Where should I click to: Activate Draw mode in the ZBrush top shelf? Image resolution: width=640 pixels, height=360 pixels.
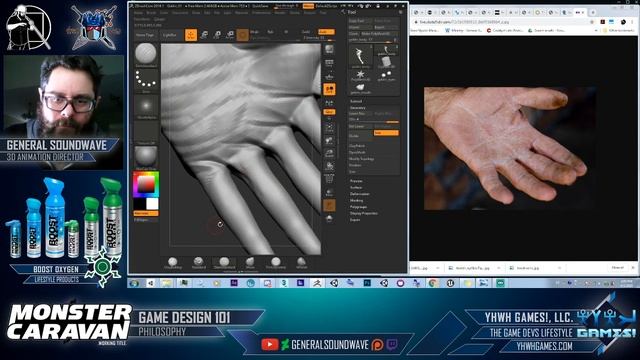[x=191, y=35]
